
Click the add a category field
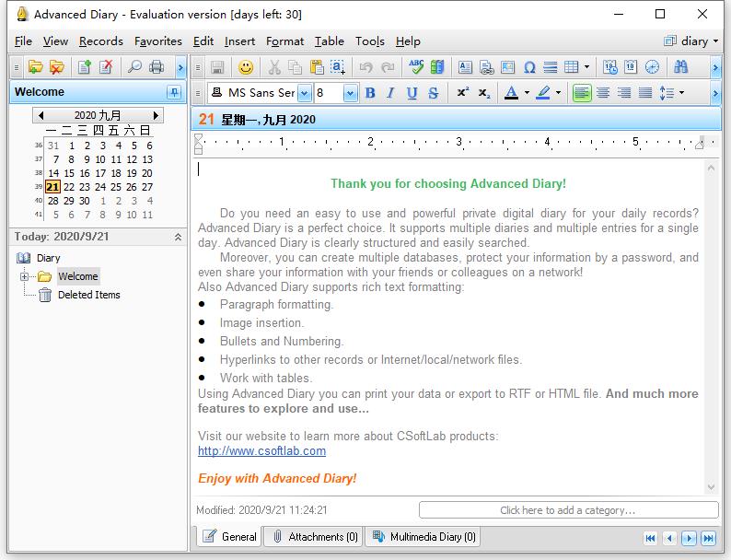pos(567,510)
